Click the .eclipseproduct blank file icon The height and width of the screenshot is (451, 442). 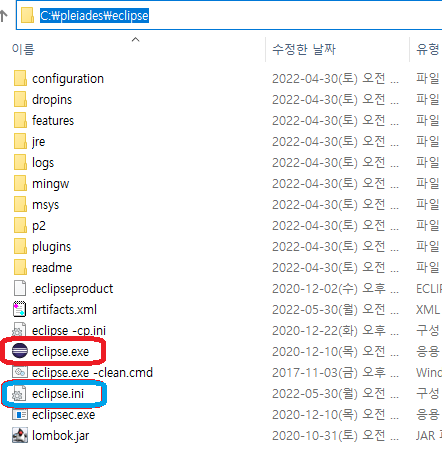pyautogui.click(x=20, y=288)
